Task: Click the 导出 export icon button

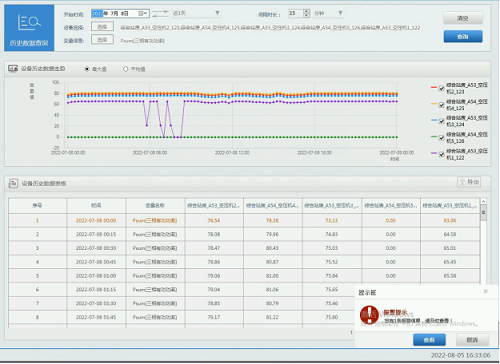Action: pyautogui.click(x=469, y=182)
